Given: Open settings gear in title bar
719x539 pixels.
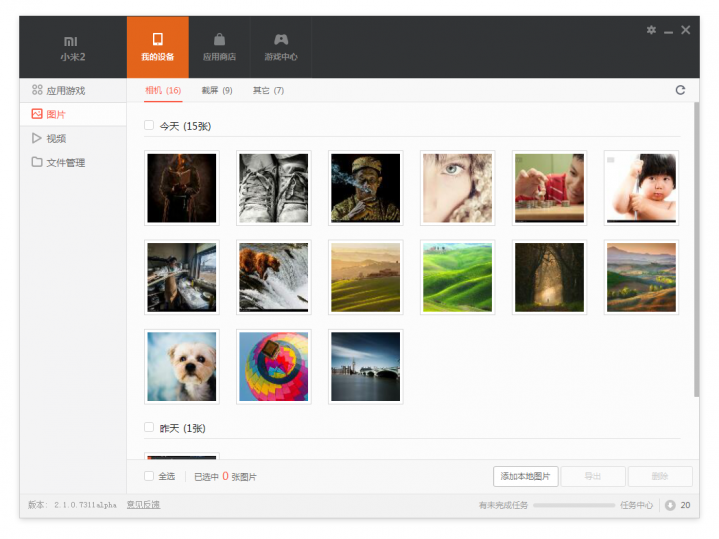Looking at the screenshot, I should 651,30.
